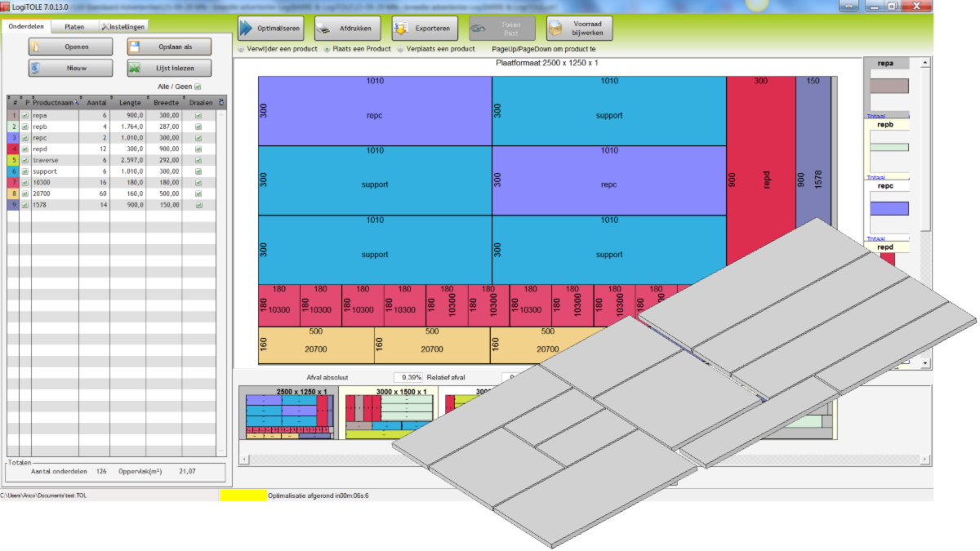
Task: Disable Draaien for product 1578
Action: click(199, 205)
